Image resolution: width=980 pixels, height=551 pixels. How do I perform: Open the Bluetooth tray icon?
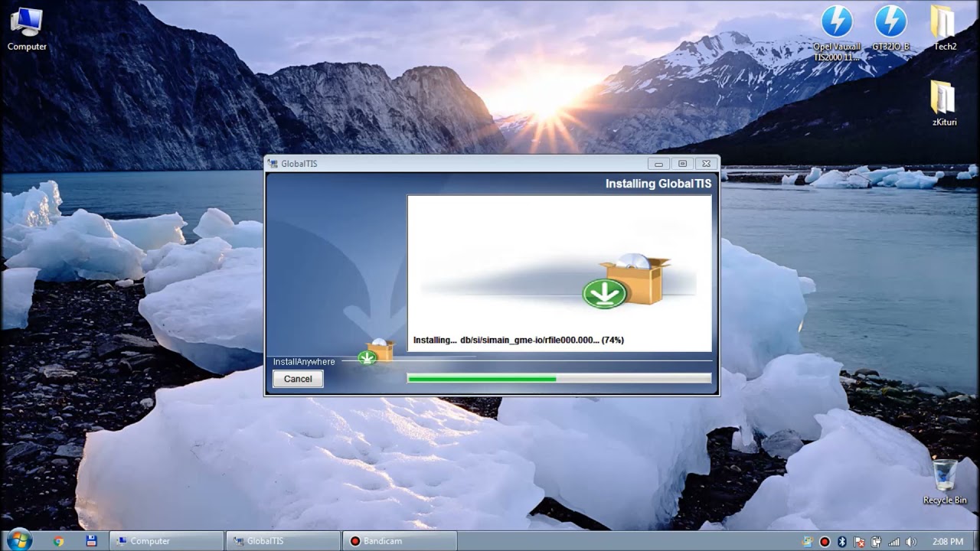tap(841, 542)
